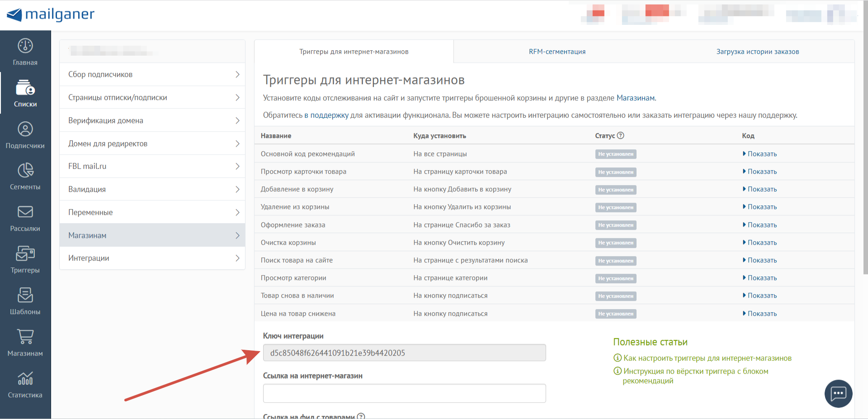Expand Верификация домена item
The width and height of the screenshot is (868, 419).
tap(152, 120)
